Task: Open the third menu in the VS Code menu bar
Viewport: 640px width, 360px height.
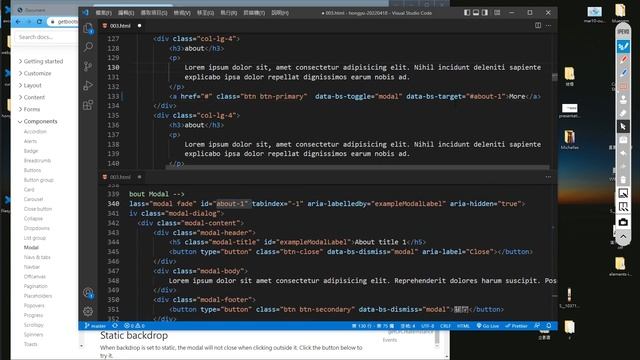Action: [x=154, y=13]
